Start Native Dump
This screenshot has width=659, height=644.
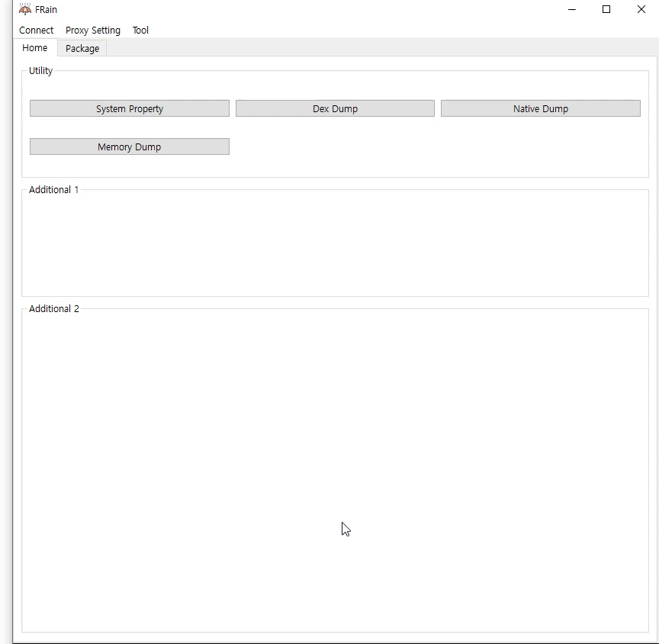click(541, 108)
